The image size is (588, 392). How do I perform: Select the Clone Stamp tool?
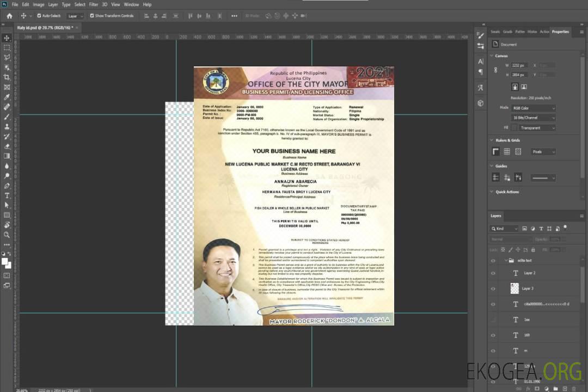click(x=7, y=126)
